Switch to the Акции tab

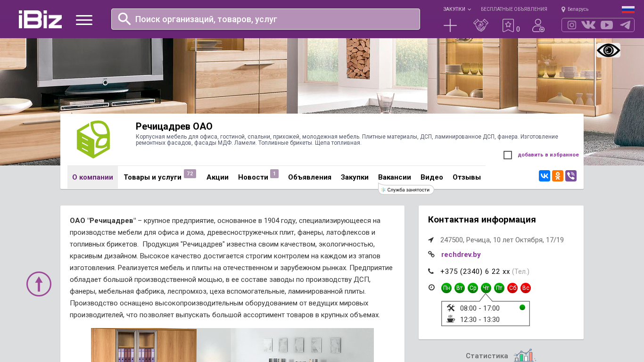click(x=217, y=177)
